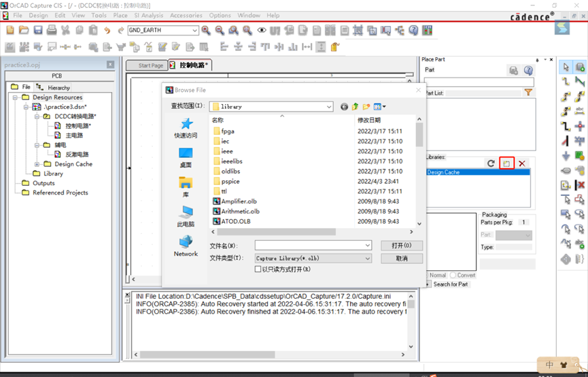Open the view menu dropdown arrow

(x=384, y=107)
